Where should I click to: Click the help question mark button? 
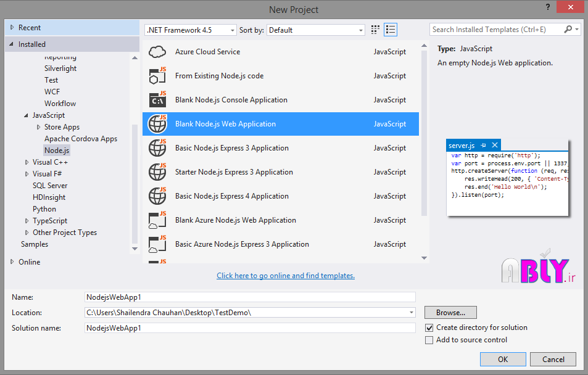pos(548,7)
